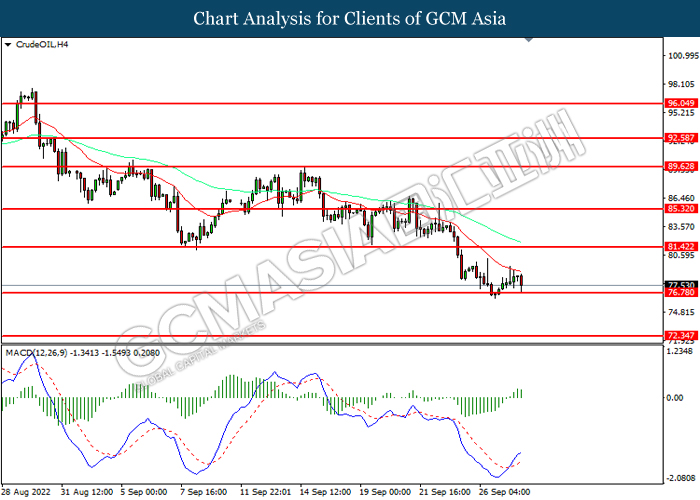Select the 92.587 price level label

(681, 138)
